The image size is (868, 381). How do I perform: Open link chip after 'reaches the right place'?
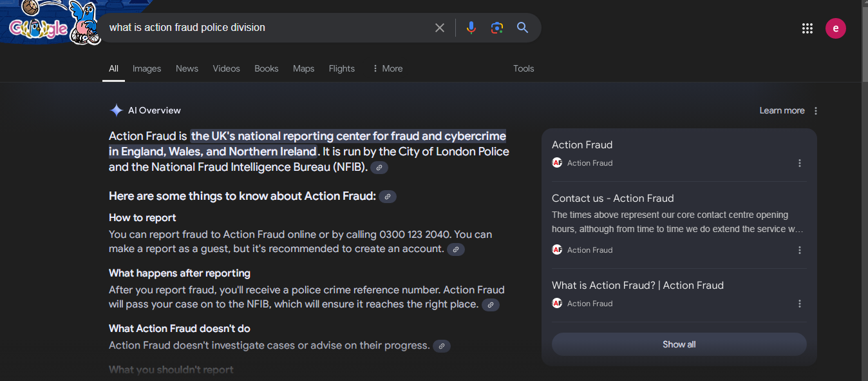pyautogui.click(x=491, y=305)
